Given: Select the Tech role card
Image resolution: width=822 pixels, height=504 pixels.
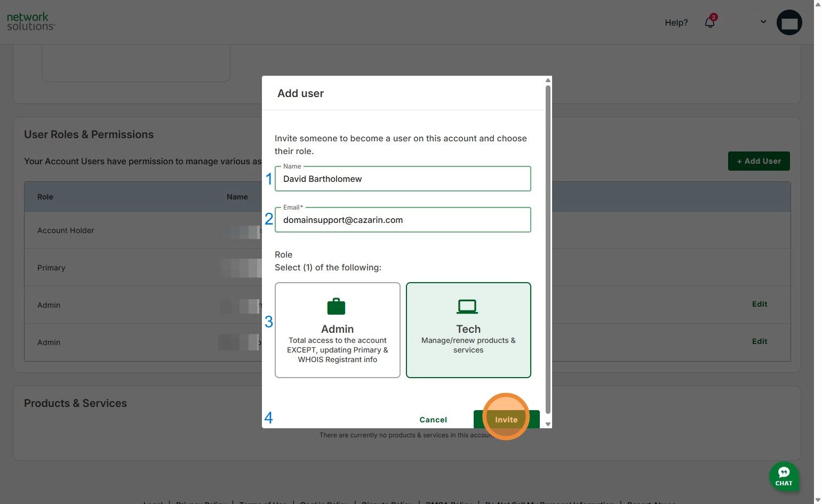Looking at the screenshot, I should tap(468, 330).
